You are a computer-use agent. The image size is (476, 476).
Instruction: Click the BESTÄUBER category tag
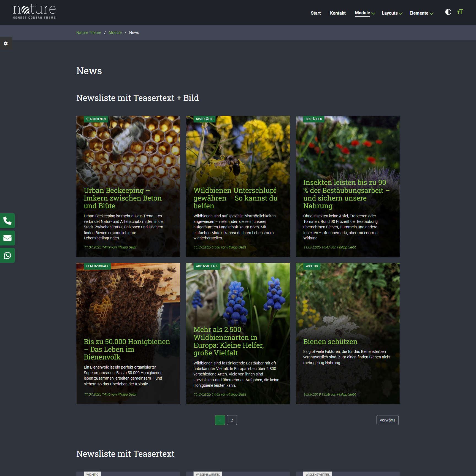314,119
